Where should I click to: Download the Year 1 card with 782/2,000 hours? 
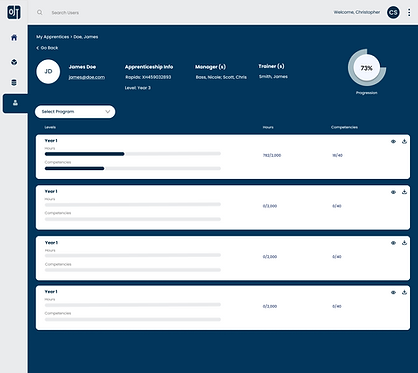404,141
